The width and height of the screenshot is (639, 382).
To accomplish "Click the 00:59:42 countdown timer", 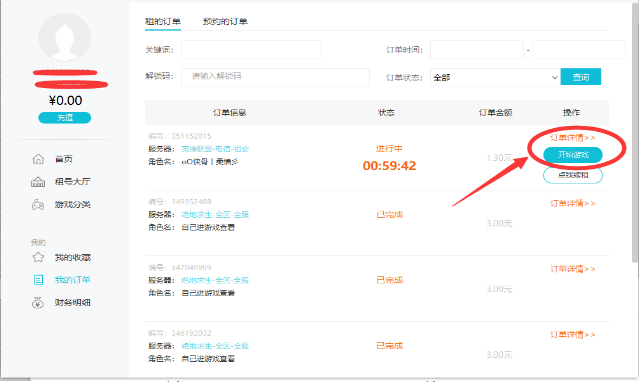I will pos(389,166).
